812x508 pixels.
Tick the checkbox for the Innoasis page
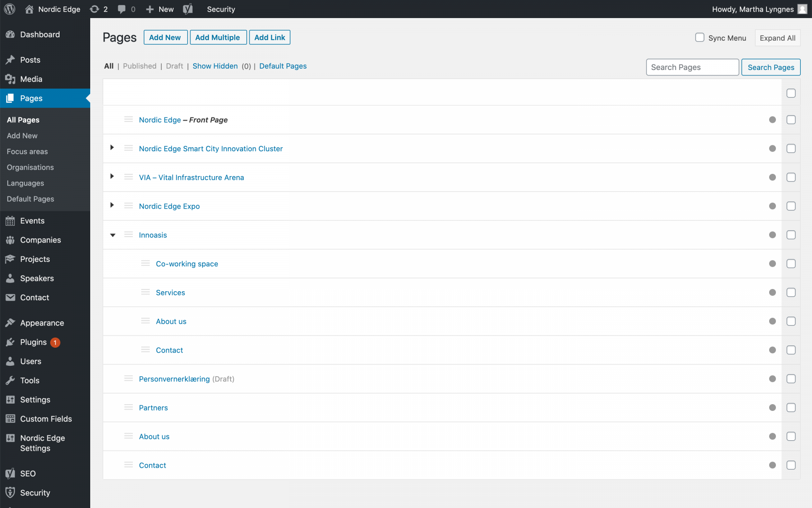(791, 235)
